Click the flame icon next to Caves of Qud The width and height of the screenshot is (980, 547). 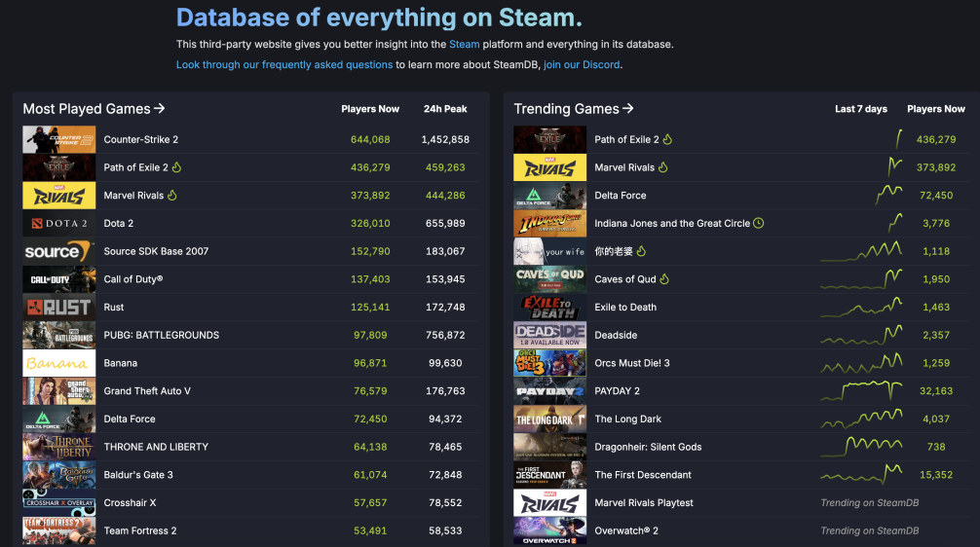[664, 279]
